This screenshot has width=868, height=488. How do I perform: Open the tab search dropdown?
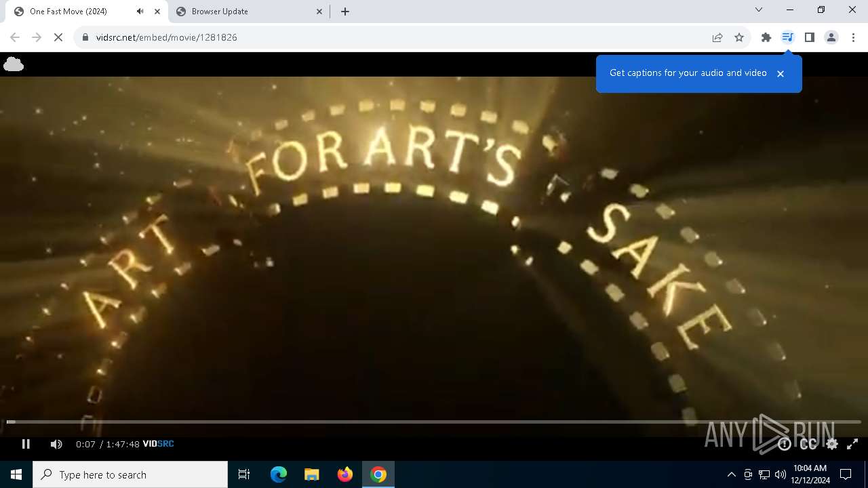point(759,10)
